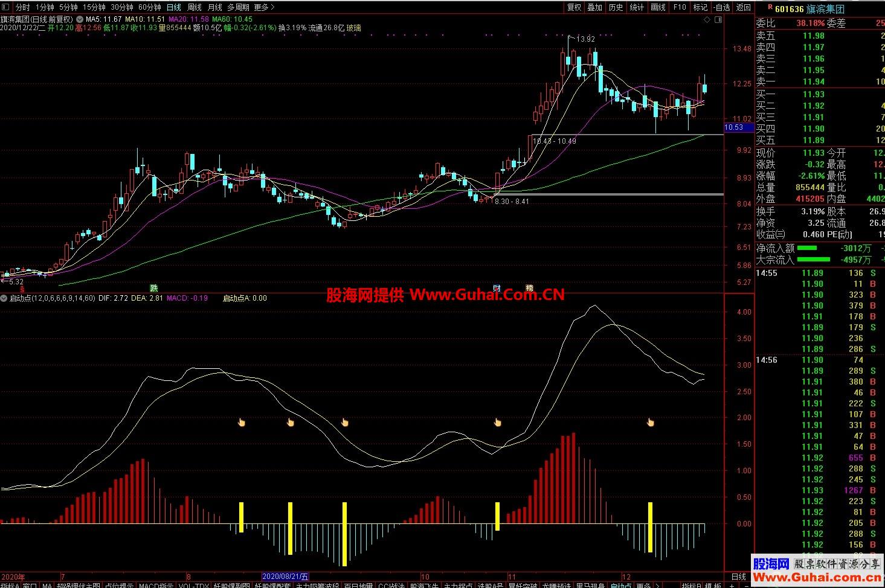
Task: Click the 大宗流入 -4957万 row
Action: click(x=820, y=260)
